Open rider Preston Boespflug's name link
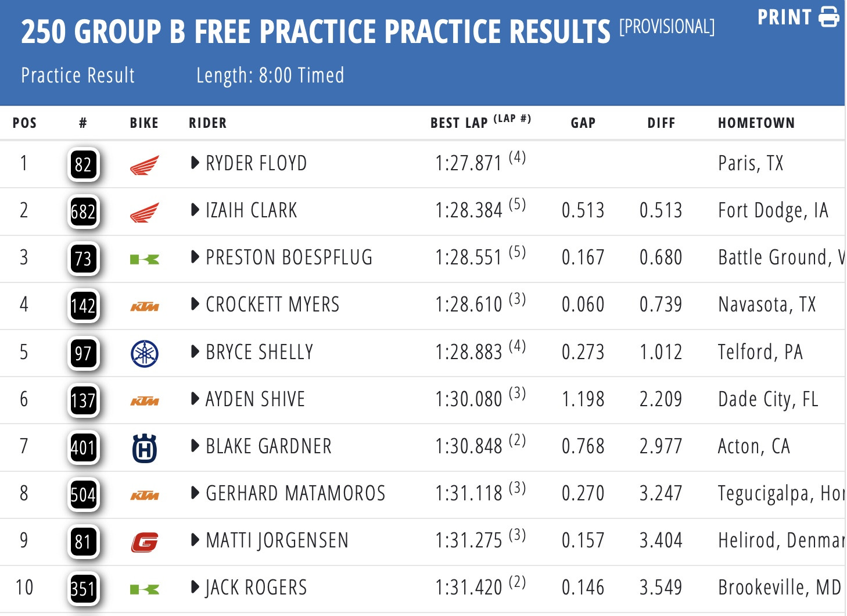847x616 pixels. point(289,257)
